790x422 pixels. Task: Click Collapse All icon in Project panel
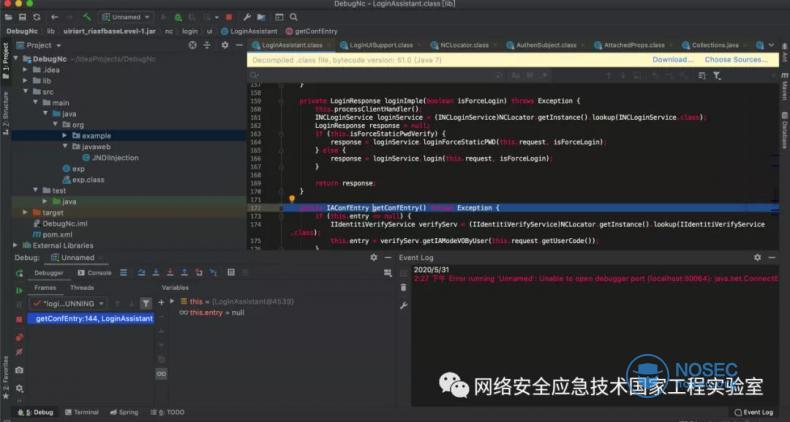[207, 45]
